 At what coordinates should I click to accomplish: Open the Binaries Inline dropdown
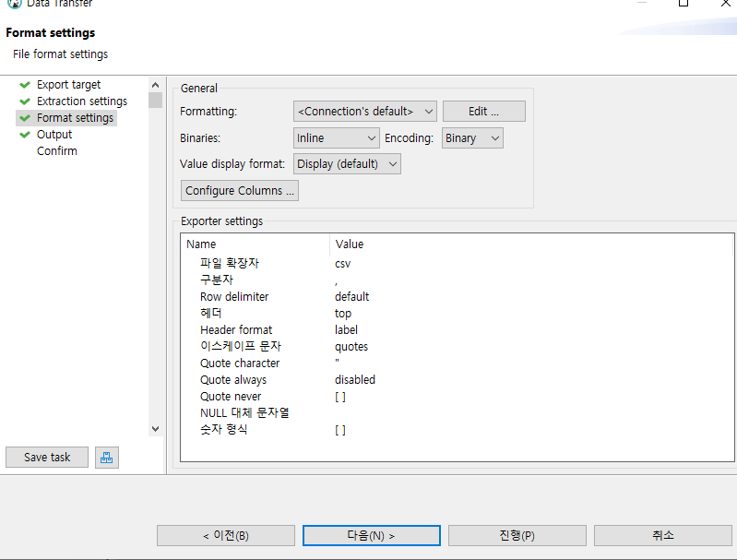(x=336, y=138)
